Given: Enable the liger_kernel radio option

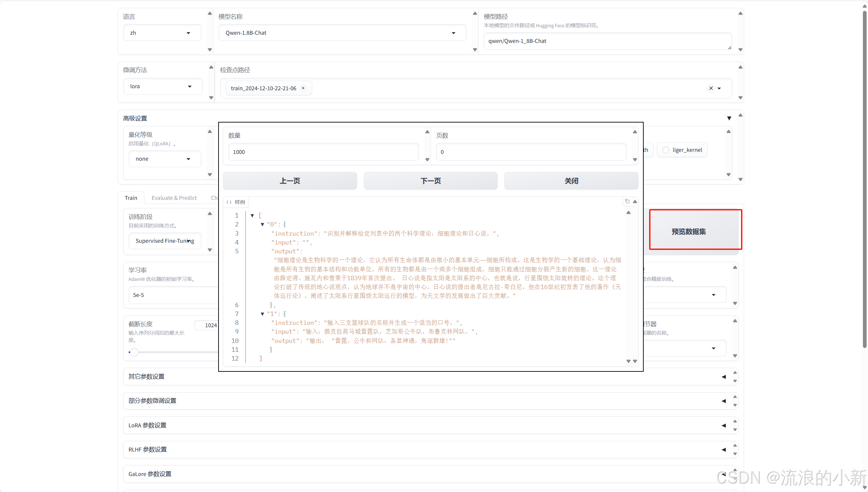Looking at the screenshot, I should coord(666,150).
